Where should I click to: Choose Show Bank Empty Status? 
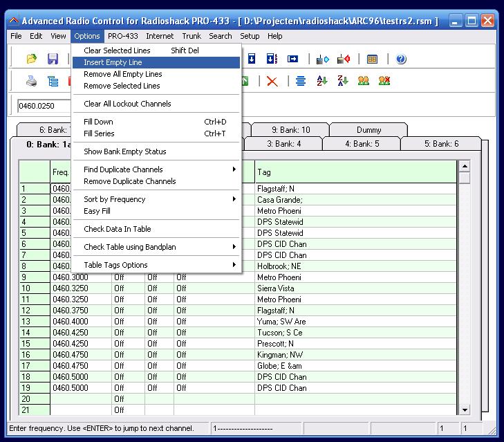coord(156,151)
